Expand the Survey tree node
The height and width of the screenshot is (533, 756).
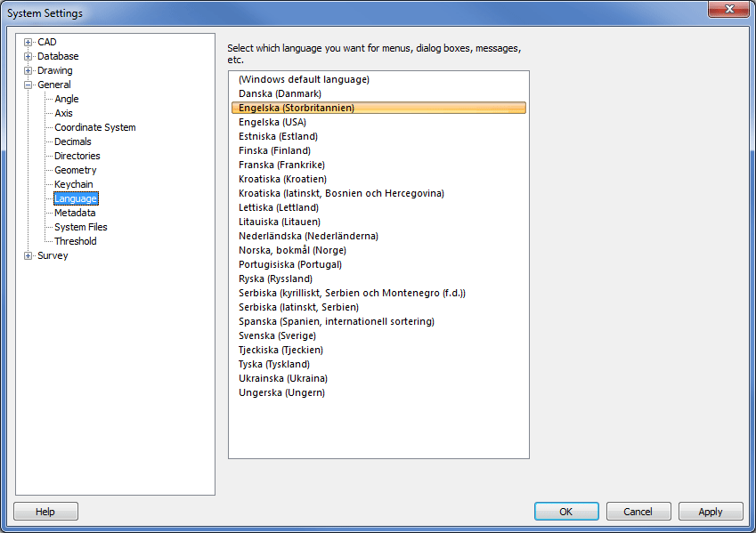[28, 255]
